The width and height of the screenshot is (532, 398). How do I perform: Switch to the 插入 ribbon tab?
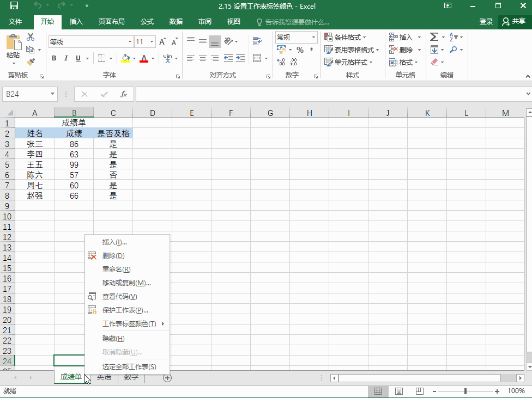coord(76,22)
